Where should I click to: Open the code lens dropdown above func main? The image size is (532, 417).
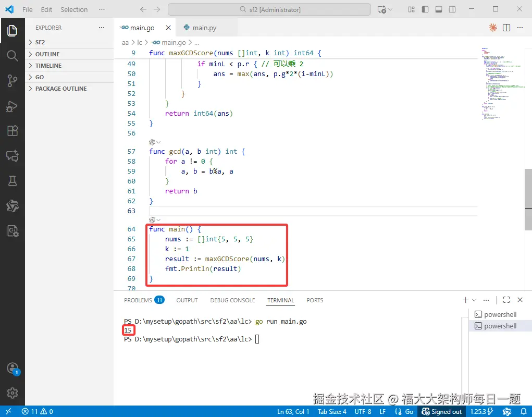pyautogui.click(x=154, y=219)
